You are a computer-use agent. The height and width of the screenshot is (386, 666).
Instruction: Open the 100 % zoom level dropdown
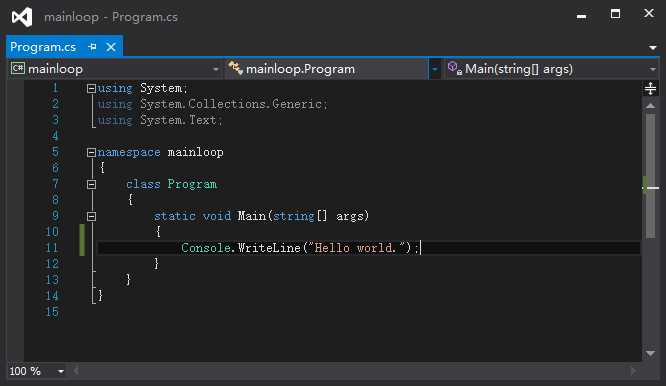pos(61,372)
